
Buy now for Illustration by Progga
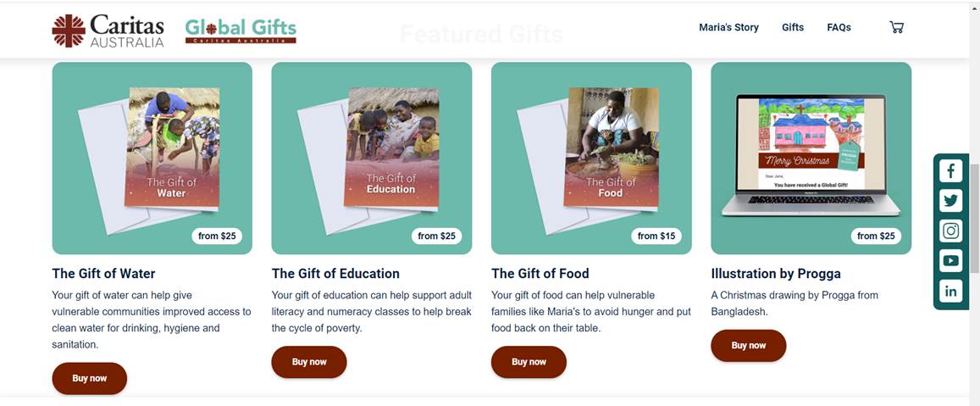pyautogui.click(x=748, y=346)
